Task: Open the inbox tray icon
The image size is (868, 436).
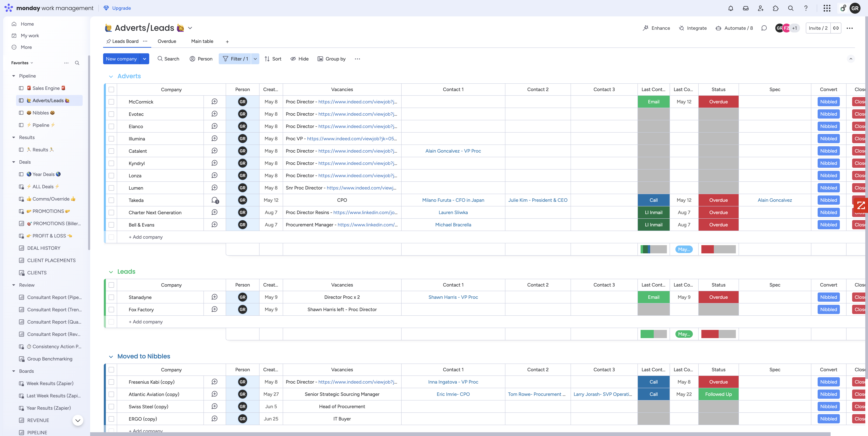Action: (746, 8)
